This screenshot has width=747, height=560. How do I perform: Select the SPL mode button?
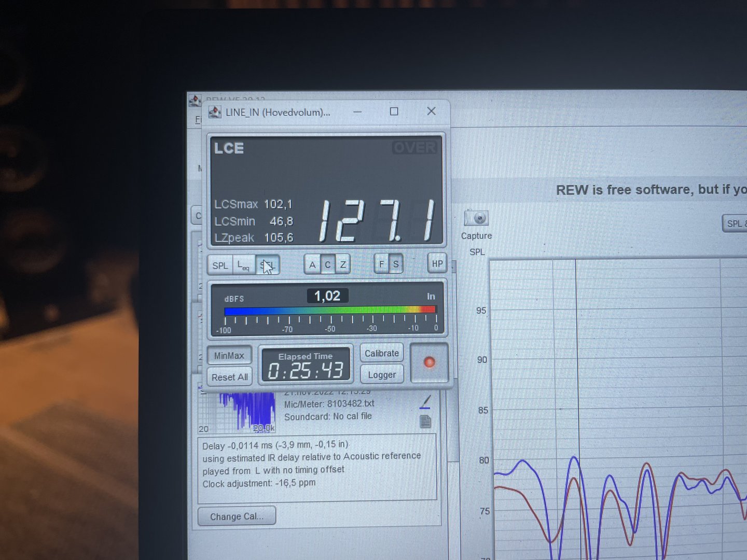(x=220, y=265)
